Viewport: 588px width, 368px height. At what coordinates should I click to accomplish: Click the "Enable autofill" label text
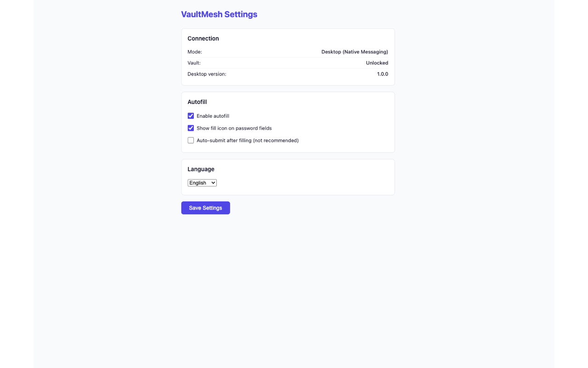(213, 116)
